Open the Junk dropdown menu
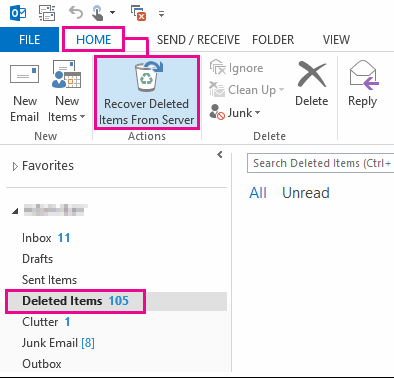Viewport: 394px width, 378px height. coord(235,113)
